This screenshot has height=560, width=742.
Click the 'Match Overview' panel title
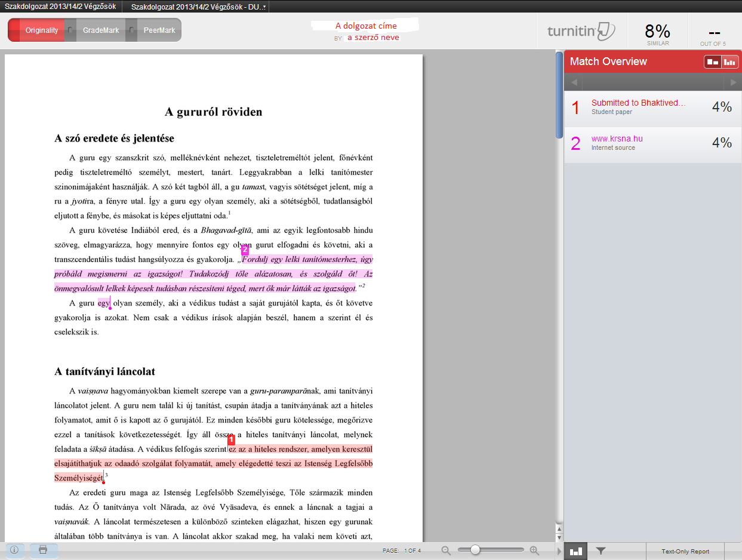coord(608,61)
